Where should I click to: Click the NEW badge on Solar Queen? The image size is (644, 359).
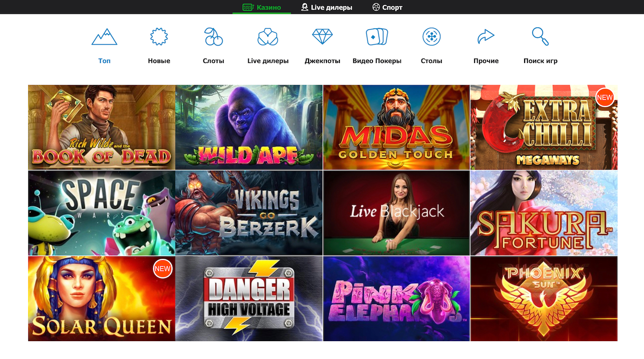[162, 269]
